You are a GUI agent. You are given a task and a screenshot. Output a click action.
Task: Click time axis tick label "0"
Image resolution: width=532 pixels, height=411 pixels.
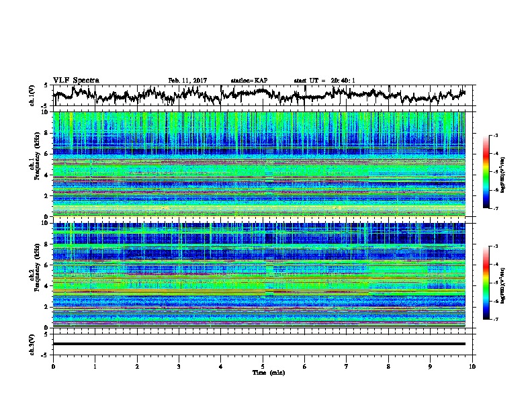pyautogui.click(x=53, y=367)
